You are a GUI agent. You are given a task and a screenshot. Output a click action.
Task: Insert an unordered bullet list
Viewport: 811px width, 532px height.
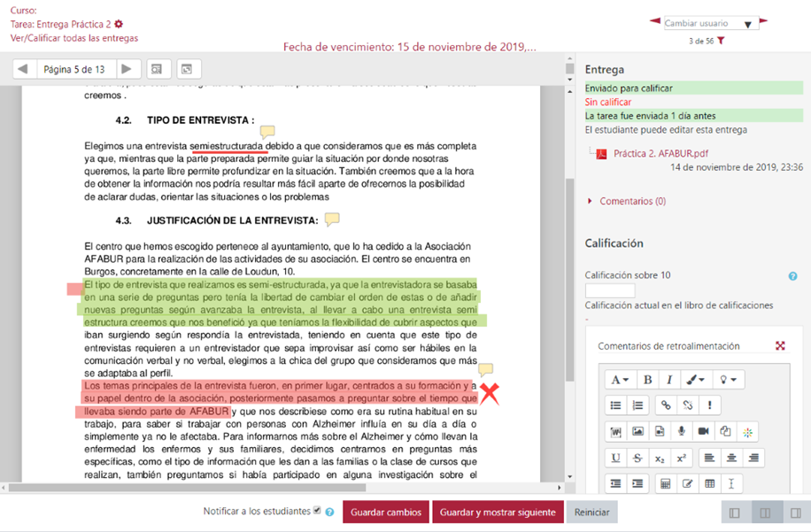[x=615, y=405]
